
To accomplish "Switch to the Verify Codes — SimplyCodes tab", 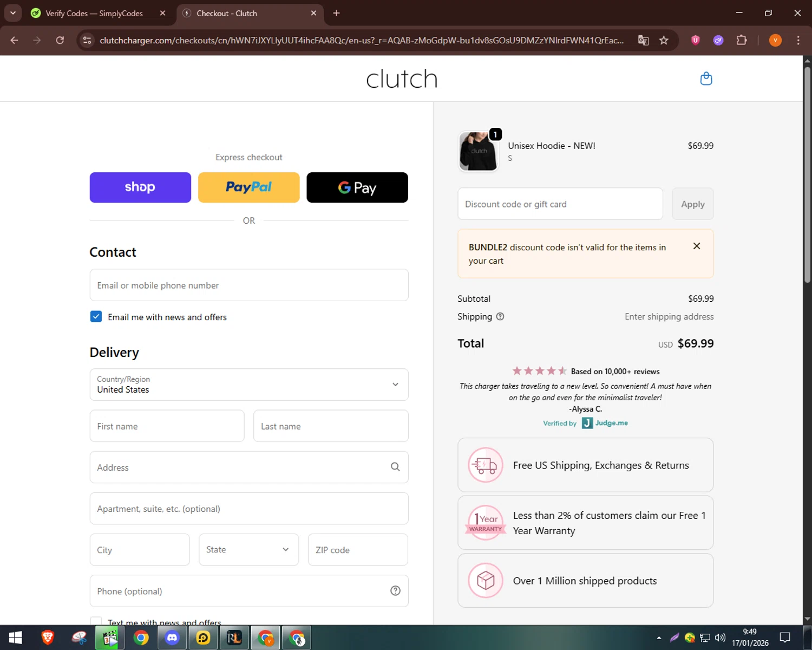I will 94,13.
